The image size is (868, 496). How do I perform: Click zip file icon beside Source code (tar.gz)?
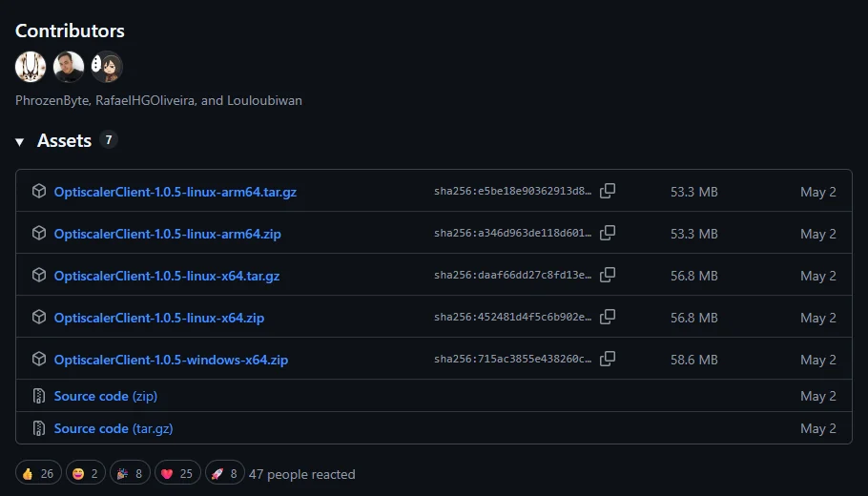coord(39,428)
